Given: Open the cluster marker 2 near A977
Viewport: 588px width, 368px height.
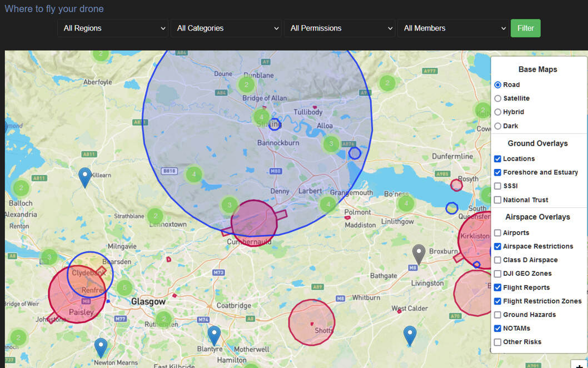Looking at the screenshot, I should click(387, 83).
